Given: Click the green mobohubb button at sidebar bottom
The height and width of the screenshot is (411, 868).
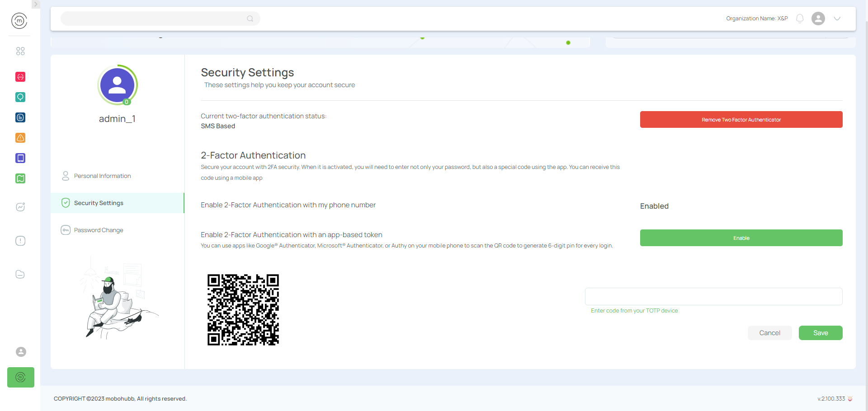Looking at the screenshot, I should [x=21, y=377].
